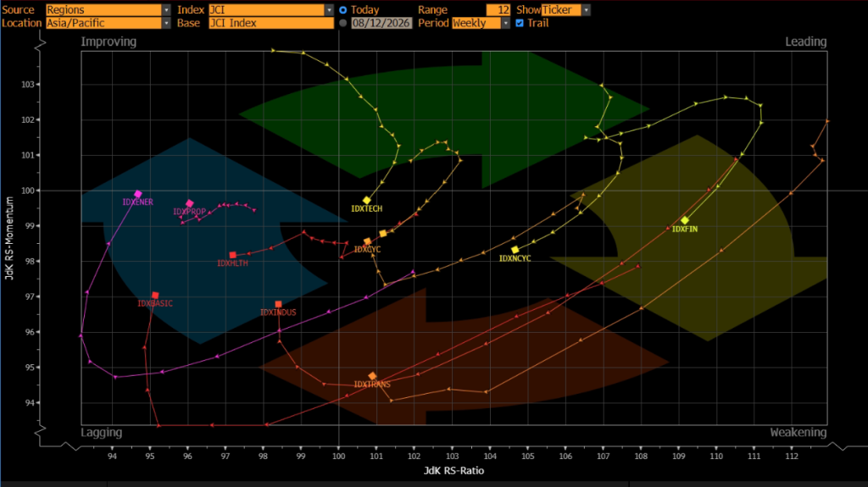This screenshot has height=487, width=868.
Task: Click the IDXTRANS ticker label
Action: (372, 385)
